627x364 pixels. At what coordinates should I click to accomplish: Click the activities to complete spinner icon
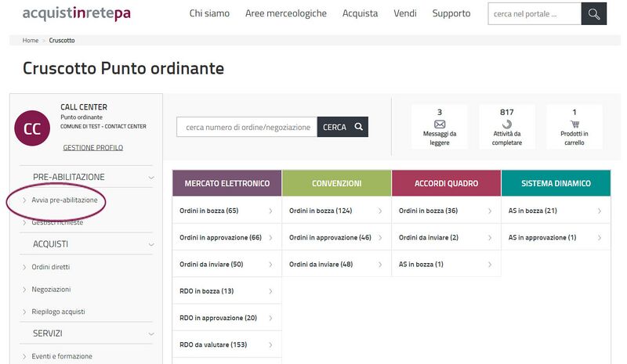coord(506,124)
